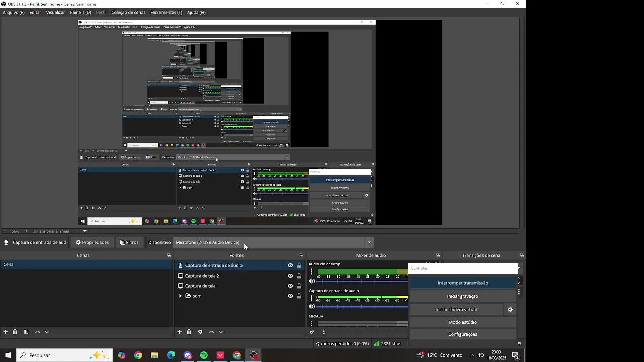The width and height of the screenshot is (644, 362).
Task: Mute Captura de entrada de áudio speaker
Action: 312,306
